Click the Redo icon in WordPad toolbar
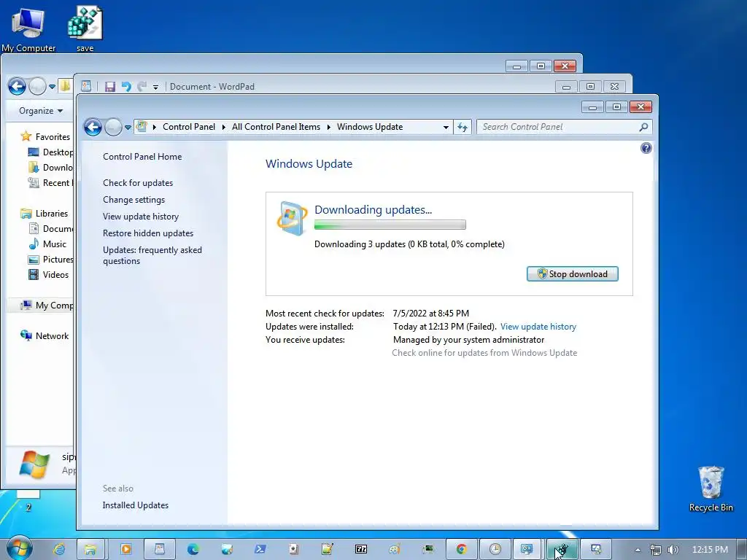 (142, 87)
